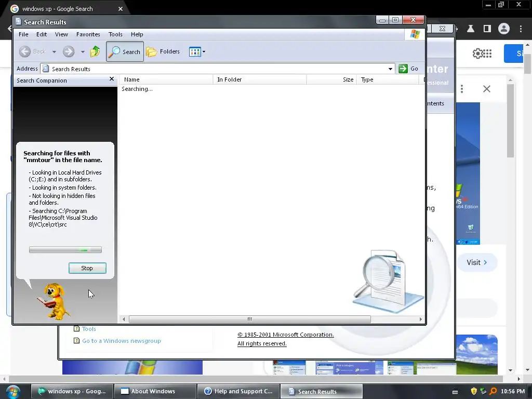Click Chrome side panel toggle icon
Screen dimensions: 532x399
point(487,29)
